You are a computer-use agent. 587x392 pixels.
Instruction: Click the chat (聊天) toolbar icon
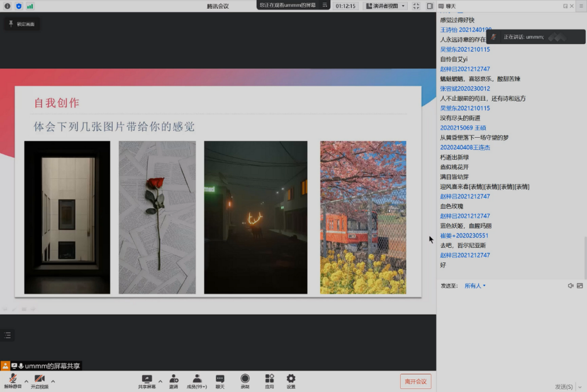[x=220, y=380]
